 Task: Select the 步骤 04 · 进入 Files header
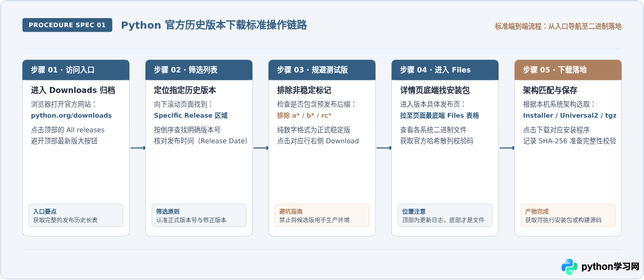(445, 70)
